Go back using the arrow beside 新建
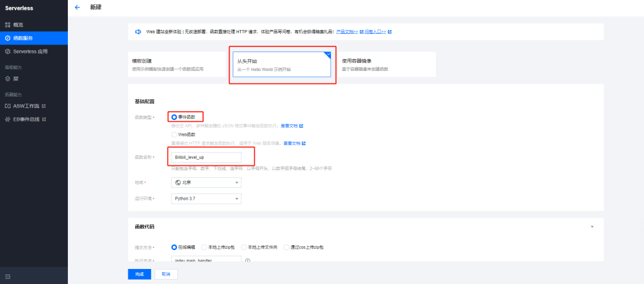This screenshot has width=644, height=284. 77,8
